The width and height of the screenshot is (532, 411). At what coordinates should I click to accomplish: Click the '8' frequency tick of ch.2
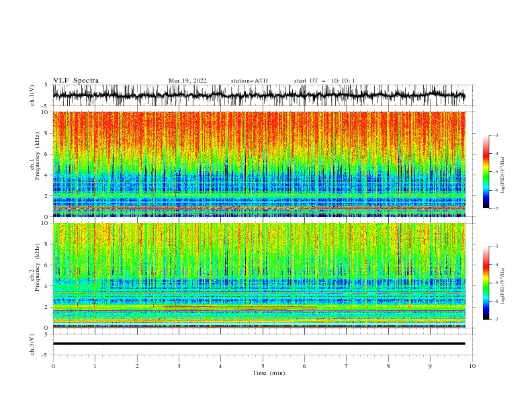(47, 244)
